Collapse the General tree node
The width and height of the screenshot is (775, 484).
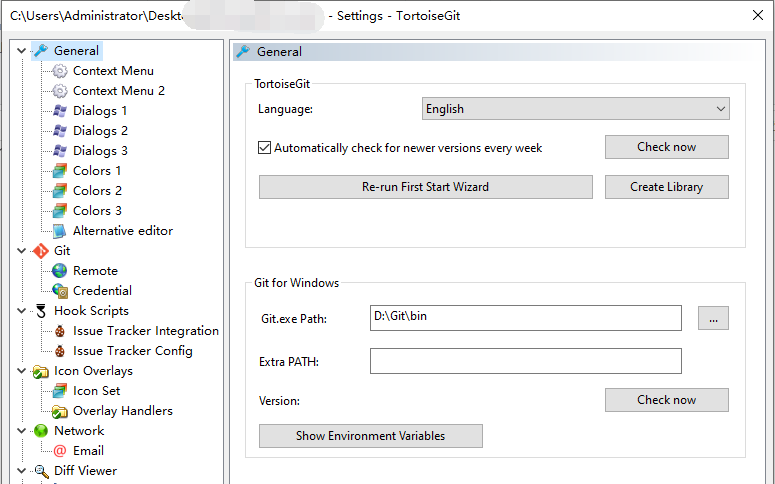(x=21, y=50)
